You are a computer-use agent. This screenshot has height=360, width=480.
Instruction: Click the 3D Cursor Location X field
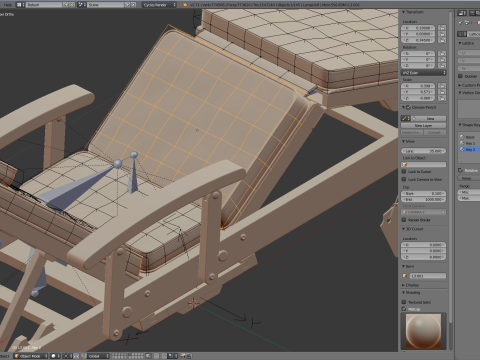(x=423, y=245)
